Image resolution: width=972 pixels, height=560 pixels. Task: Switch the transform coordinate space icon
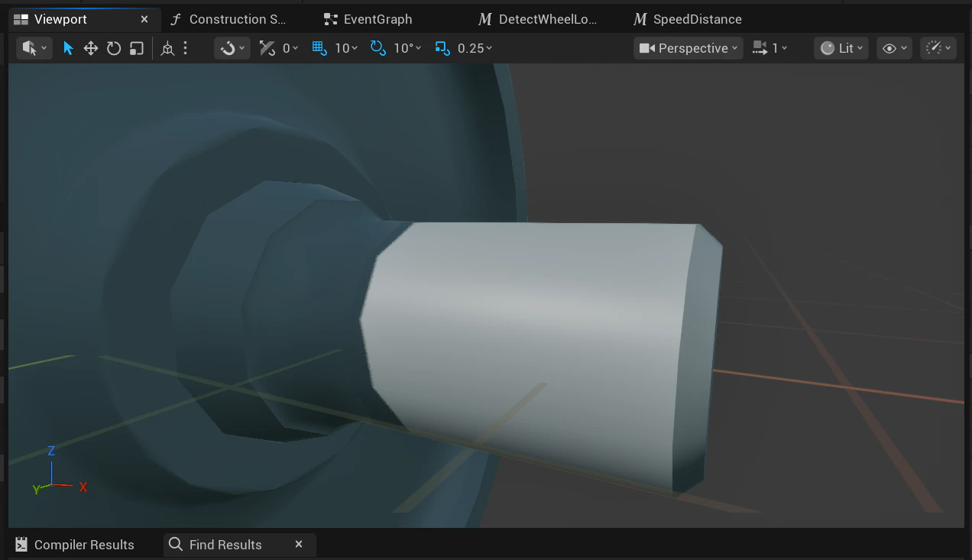(x=167, y=48)
